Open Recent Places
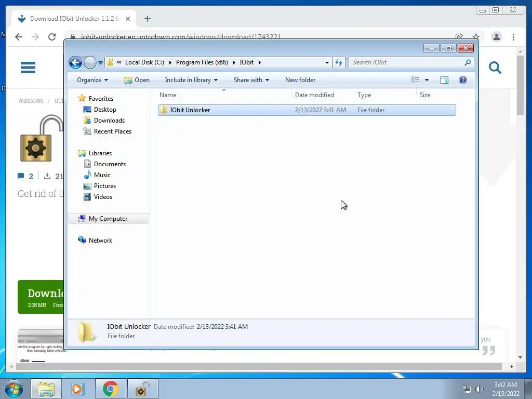This screenshot has height=399, width=532. coord(112,131)
